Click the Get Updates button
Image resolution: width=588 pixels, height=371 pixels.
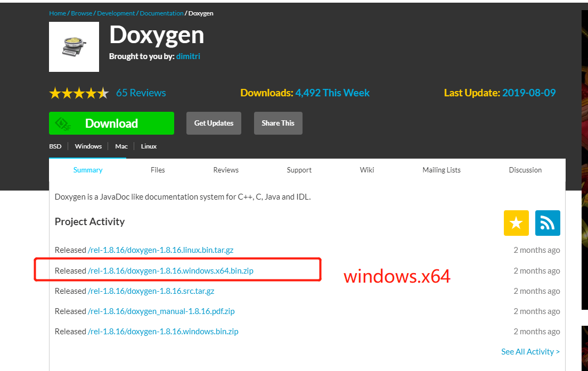(x=214, y=123)
